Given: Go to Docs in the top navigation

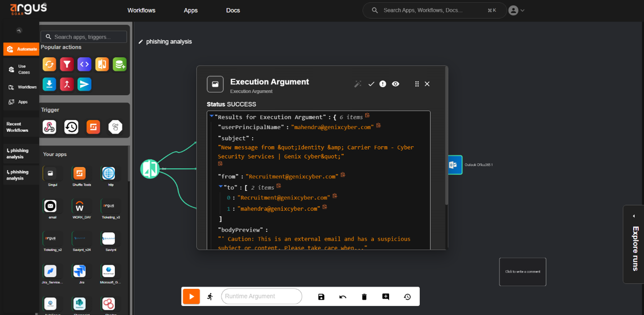Looking at the screenshot, I should [233, 10].
